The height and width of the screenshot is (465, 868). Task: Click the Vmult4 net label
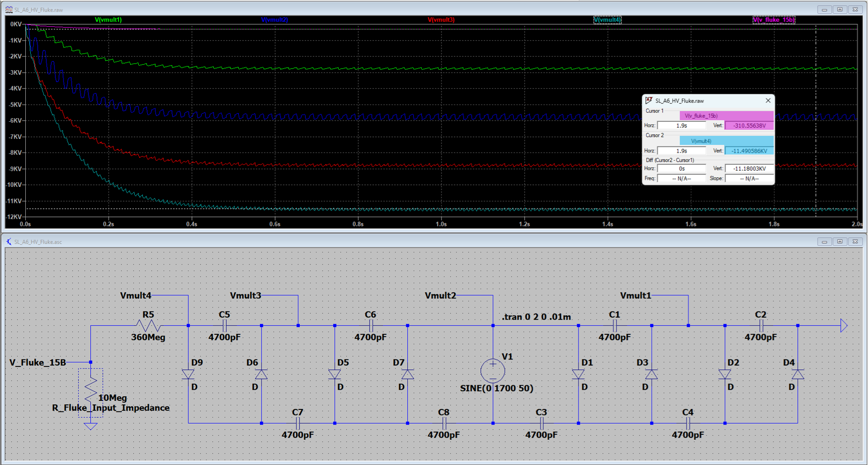click(x=135, y=295)
